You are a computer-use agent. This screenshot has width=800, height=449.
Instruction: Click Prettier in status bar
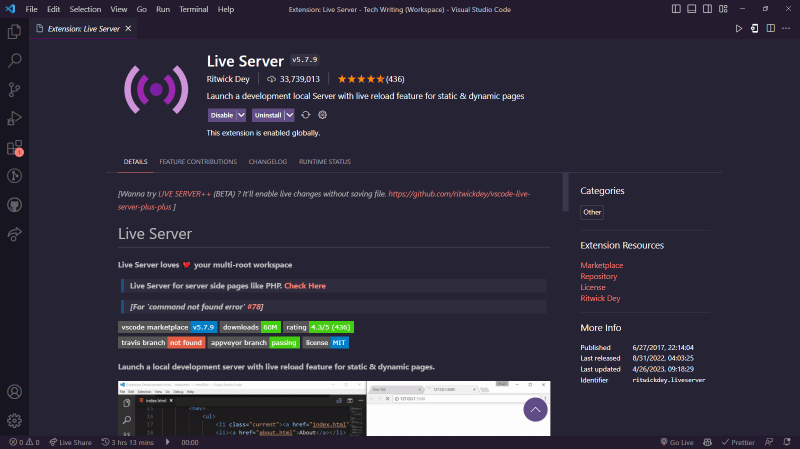[x=738, y=442]
